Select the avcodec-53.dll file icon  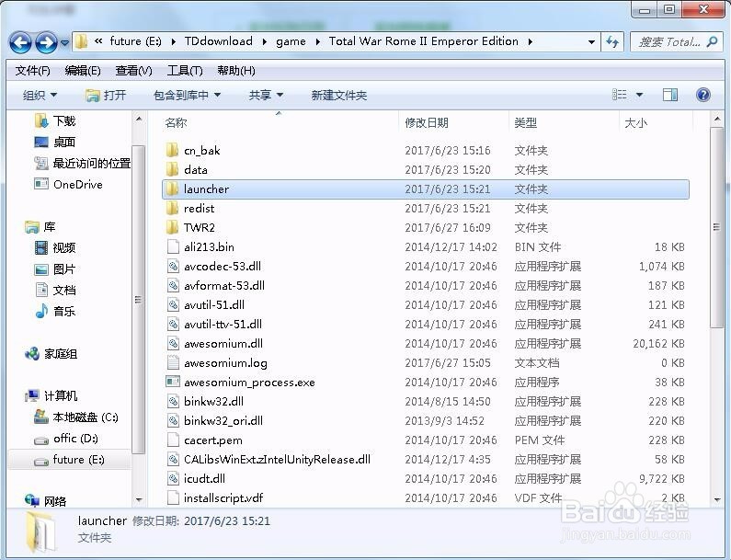click(173, 267)
